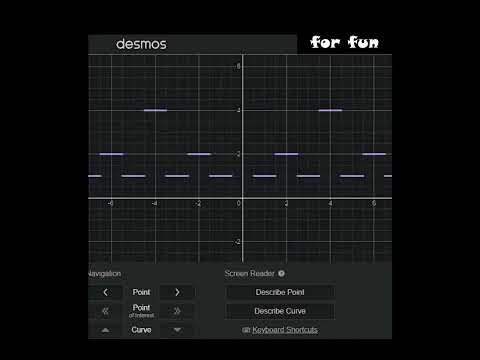Viewport: 480px width, 360px height.
Task: Go to previous point with left chevron
Action: click(x=105, y=292)
